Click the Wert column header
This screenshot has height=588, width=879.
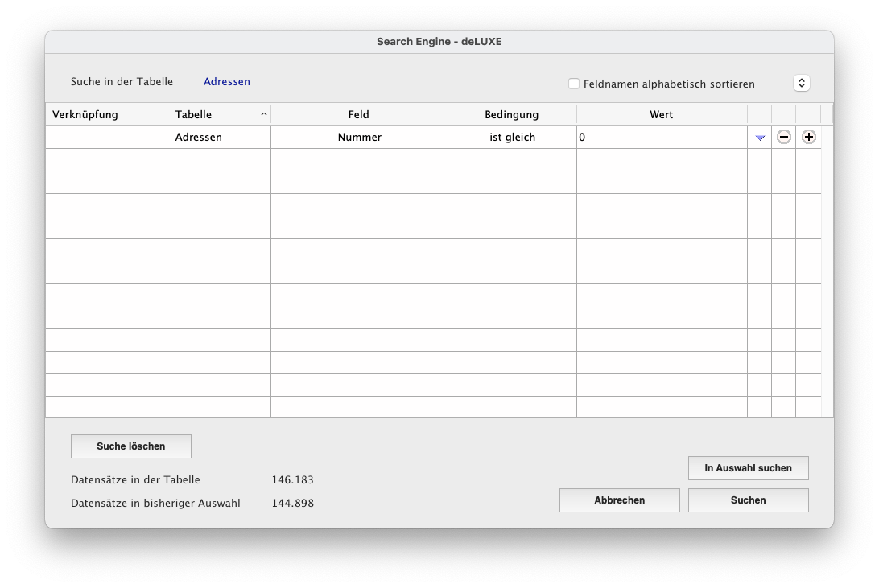tap(662, 114)
